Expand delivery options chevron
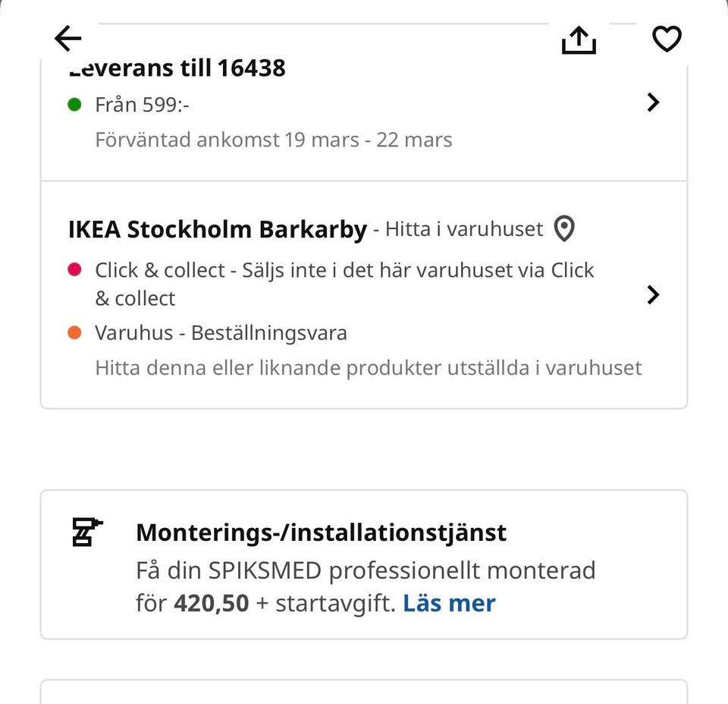Screen dimensions: 728x704 653,103
